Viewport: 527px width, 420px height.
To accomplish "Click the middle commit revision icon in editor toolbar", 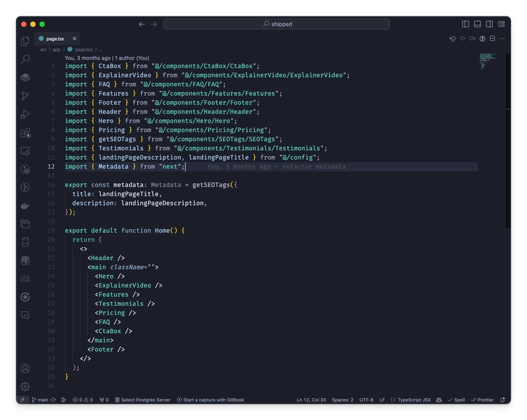I will (x=462, y=39).
